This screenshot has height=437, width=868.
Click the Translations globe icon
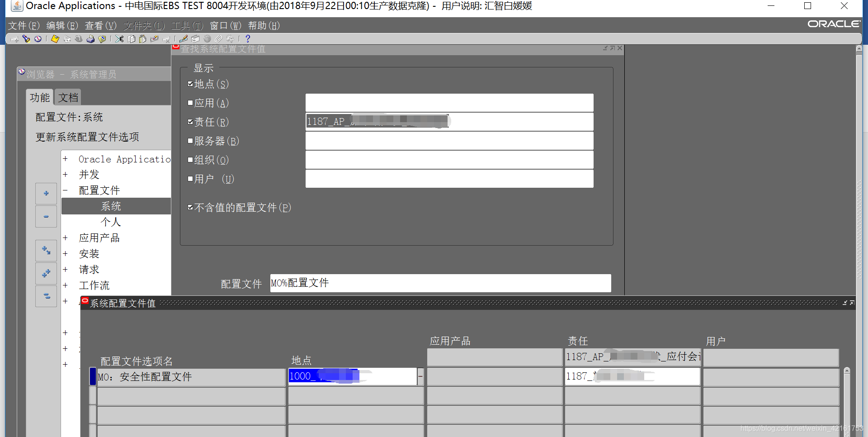(207, 39)
